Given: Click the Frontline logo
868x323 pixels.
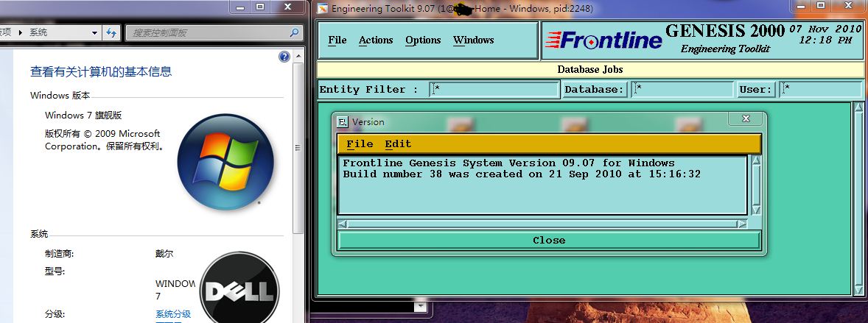Looking at the screenshot, I should [x=603, y=40].
